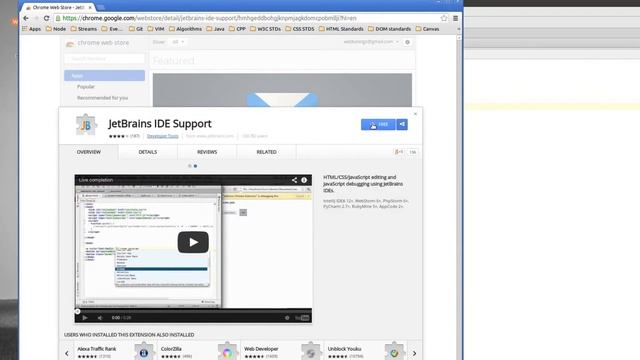
Task: Click the JetBrains JB extension icon
Action: pos(86,125)
